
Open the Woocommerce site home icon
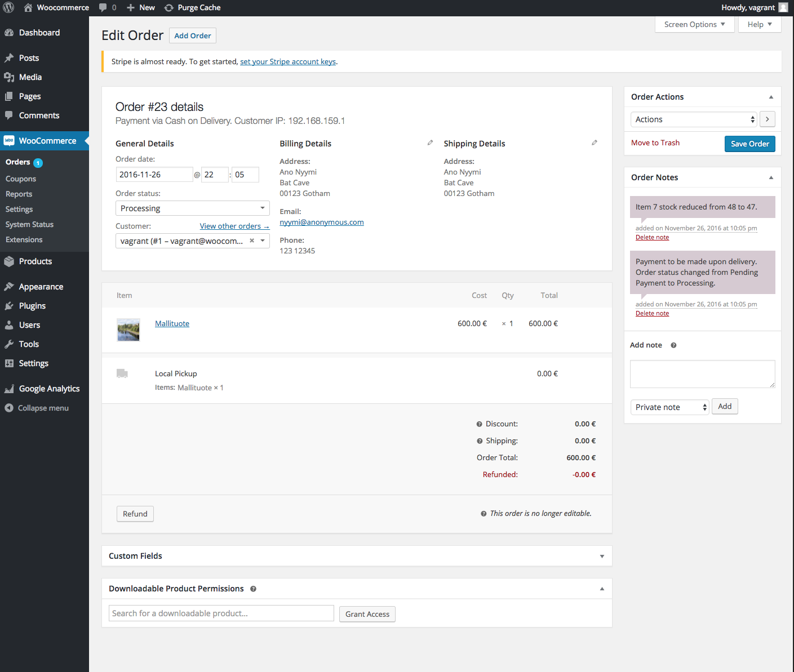point(28,7)
